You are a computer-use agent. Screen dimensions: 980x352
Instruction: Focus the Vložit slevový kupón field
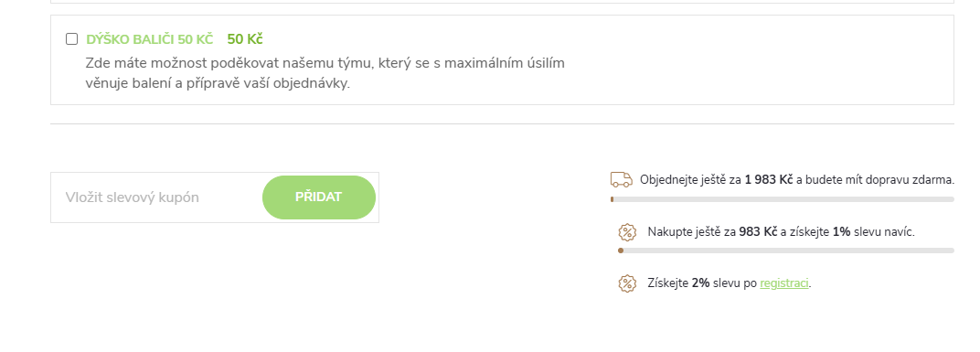159,197
